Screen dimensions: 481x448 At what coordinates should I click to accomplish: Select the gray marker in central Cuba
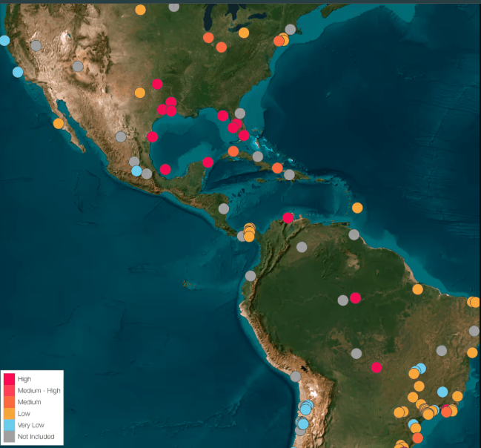point(258,157)
